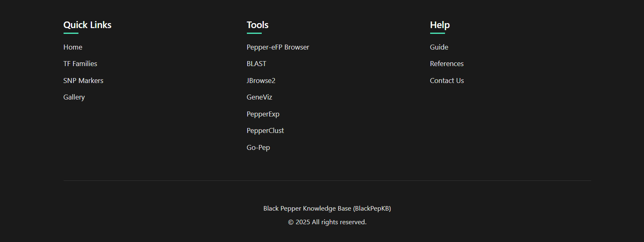Viewport: 644px width, 242px height.
Task: Go to the TF Families page
Action: (x=80, y=64)
